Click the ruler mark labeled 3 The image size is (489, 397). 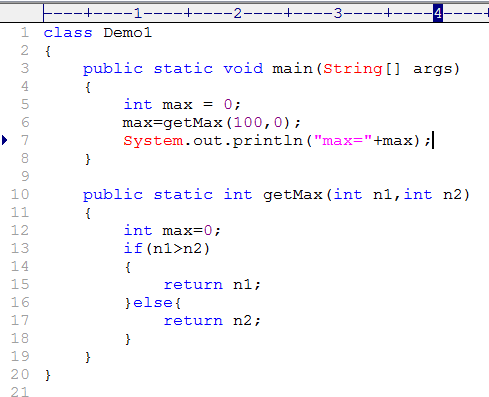pos(338,13)
